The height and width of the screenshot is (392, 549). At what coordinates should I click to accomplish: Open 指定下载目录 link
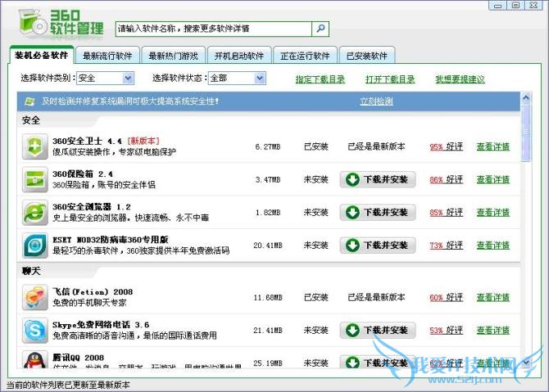320,79
